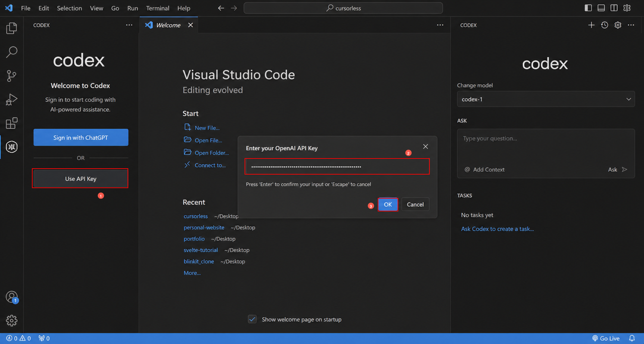Toggle bottom panel layout icon
The height and width of the screenshot is (344, 644).
[601, 8]
